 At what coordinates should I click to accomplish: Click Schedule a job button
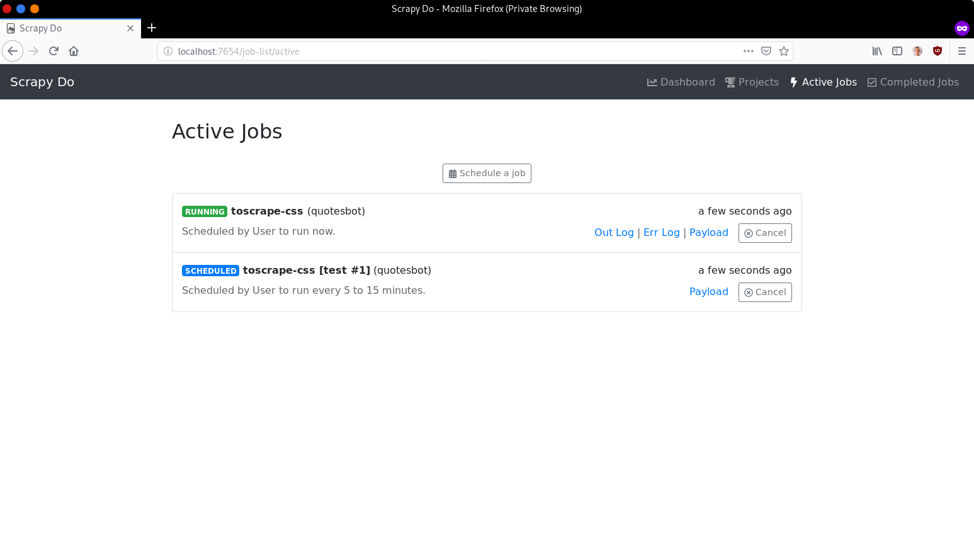pyautogui.click(x=487, y=173)
